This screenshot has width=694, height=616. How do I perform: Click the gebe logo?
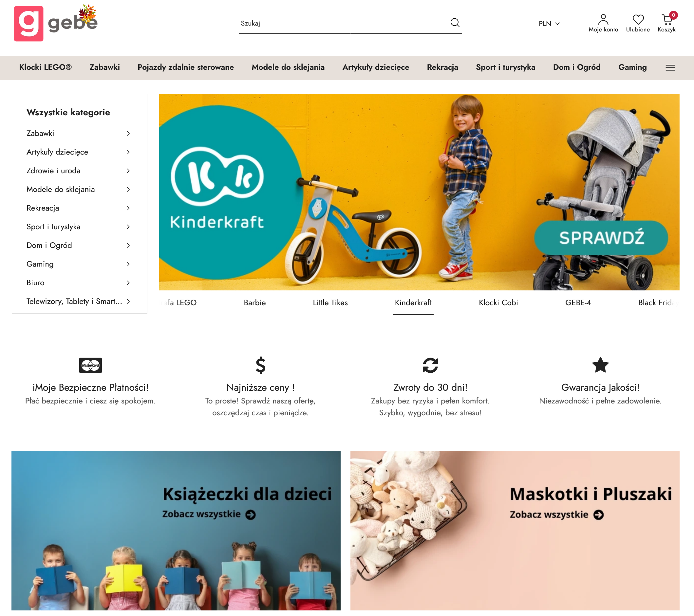tap(56, 23)
